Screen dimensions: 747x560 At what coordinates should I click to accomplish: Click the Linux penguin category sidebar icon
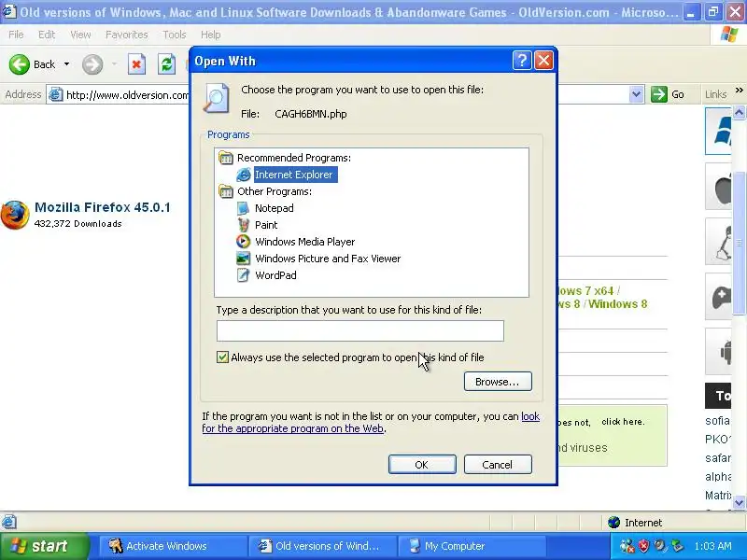(x=718, y=242)
